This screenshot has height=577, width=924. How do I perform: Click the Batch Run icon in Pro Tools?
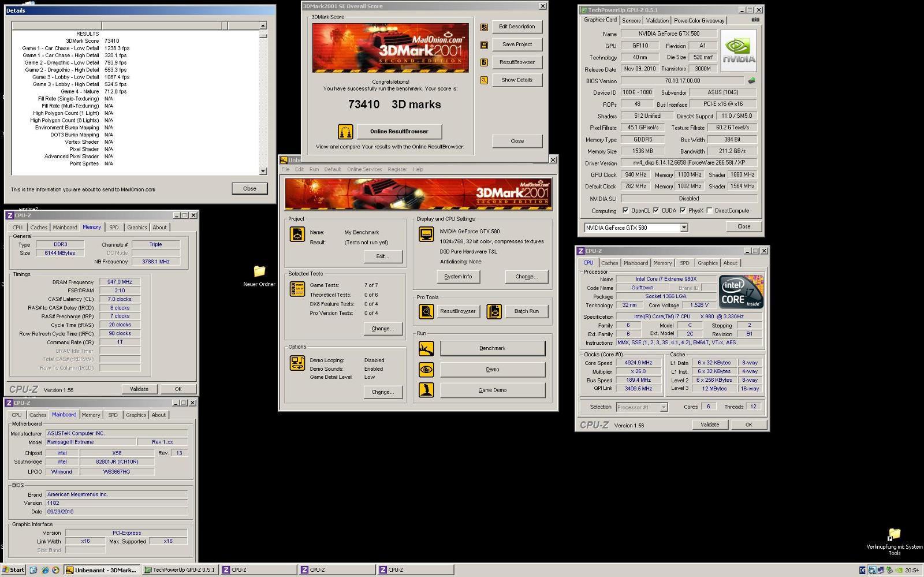tap(494, 311)
